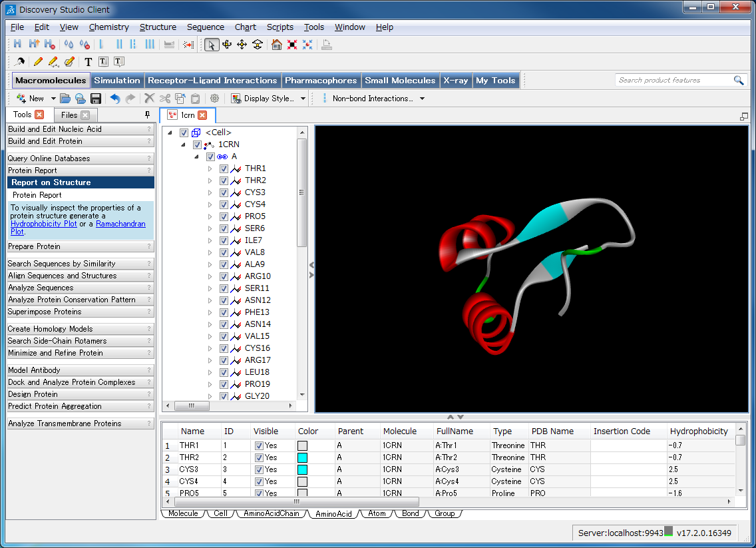The height and width of the screenshot is (548, 756).
Task: Switch to the Simulation tab
Action: pos(117,81)
